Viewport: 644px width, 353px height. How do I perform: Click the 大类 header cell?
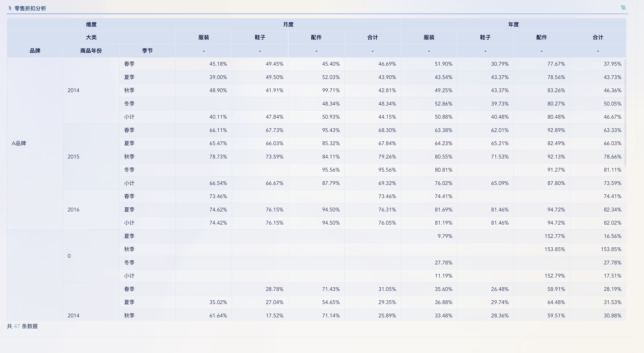point(91,38)
